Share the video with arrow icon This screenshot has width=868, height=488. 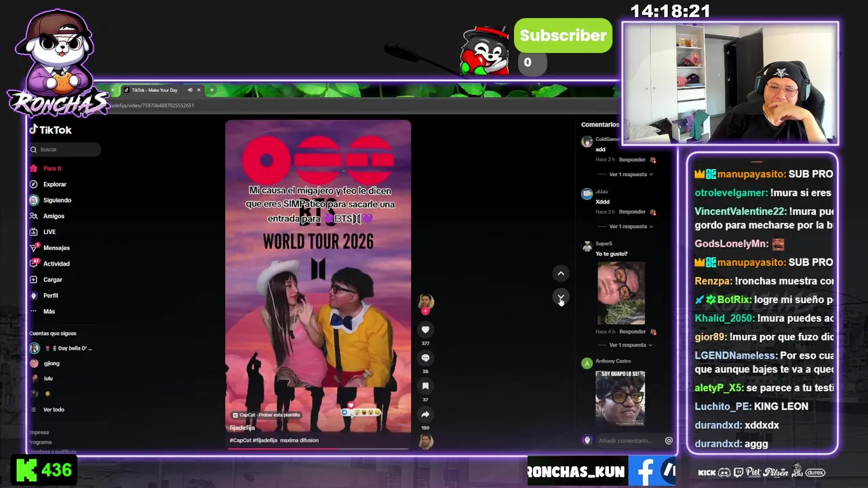point(425,414)
